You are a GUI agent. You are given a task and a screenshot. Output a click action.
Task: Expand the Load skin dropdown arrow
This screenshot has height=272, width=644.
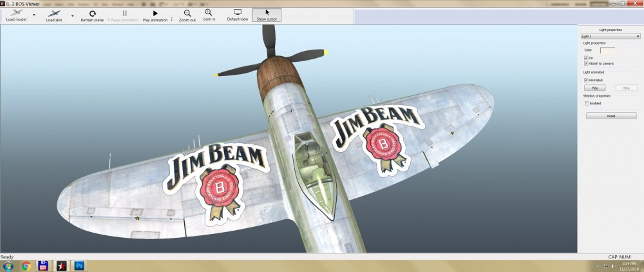click(x=72, y=15)
